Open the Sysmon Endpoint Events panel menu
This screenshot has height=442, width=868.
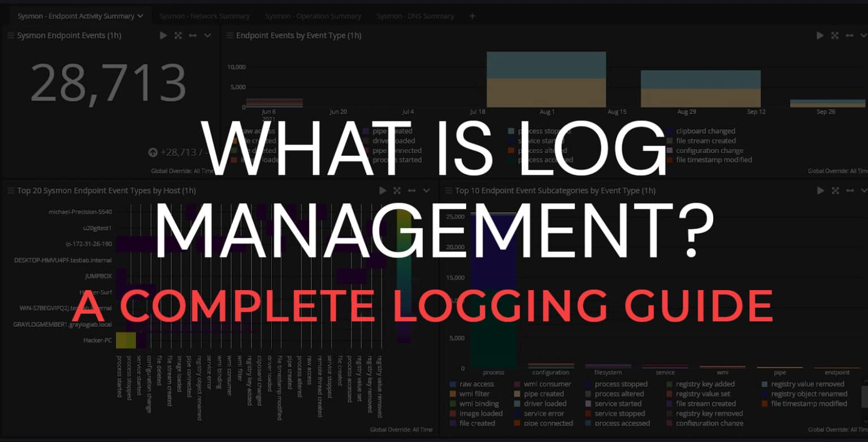(x=10, y=35)
